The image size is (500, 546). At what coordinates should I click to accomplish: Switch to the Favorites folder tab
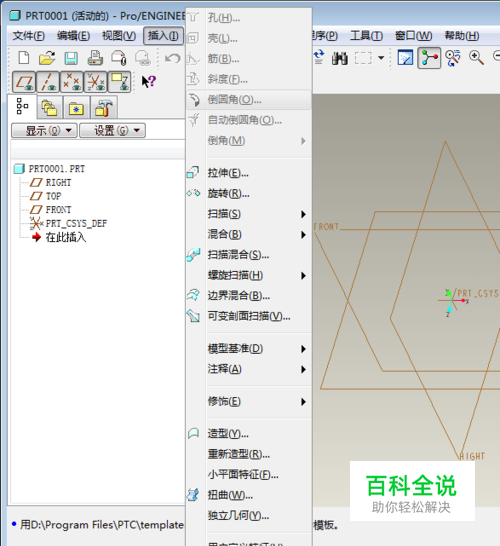click(76, 108)
